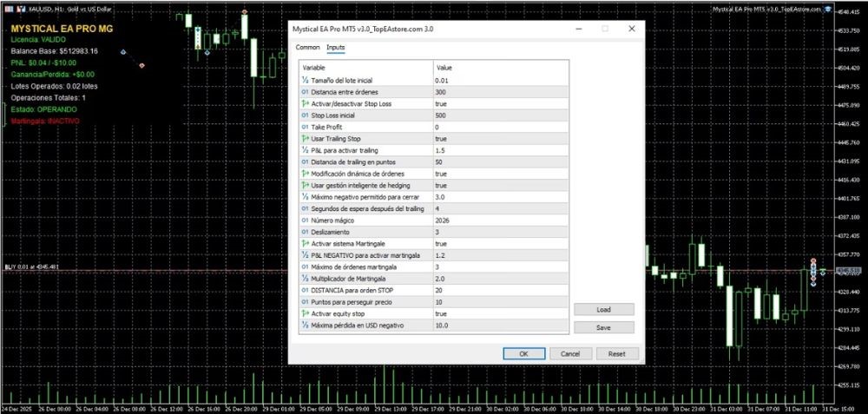The width and height of the screenshot is (868, 414).
Task: Click the current price marker on price scale
Action: pos(847,271)
